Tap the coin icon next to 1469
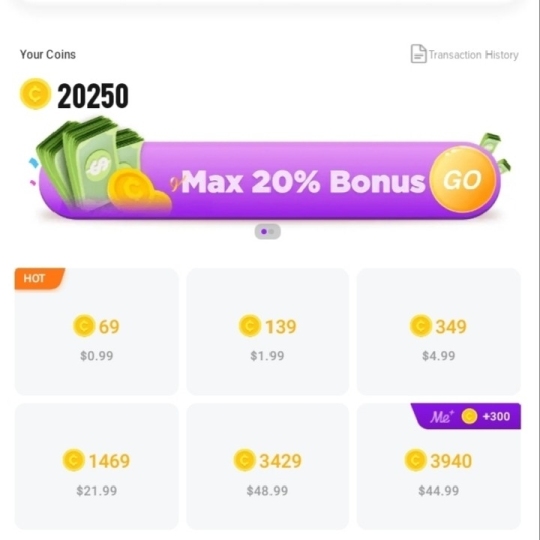 click(x=73, y=460)
